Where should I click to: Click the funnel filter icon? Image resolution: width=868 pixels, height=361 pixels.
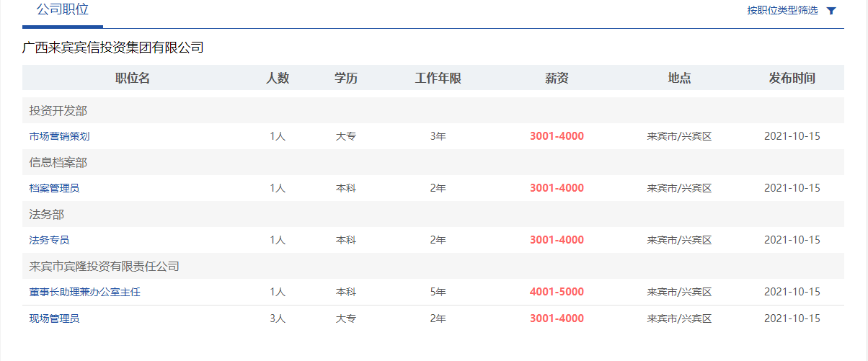tap(831, 11)
